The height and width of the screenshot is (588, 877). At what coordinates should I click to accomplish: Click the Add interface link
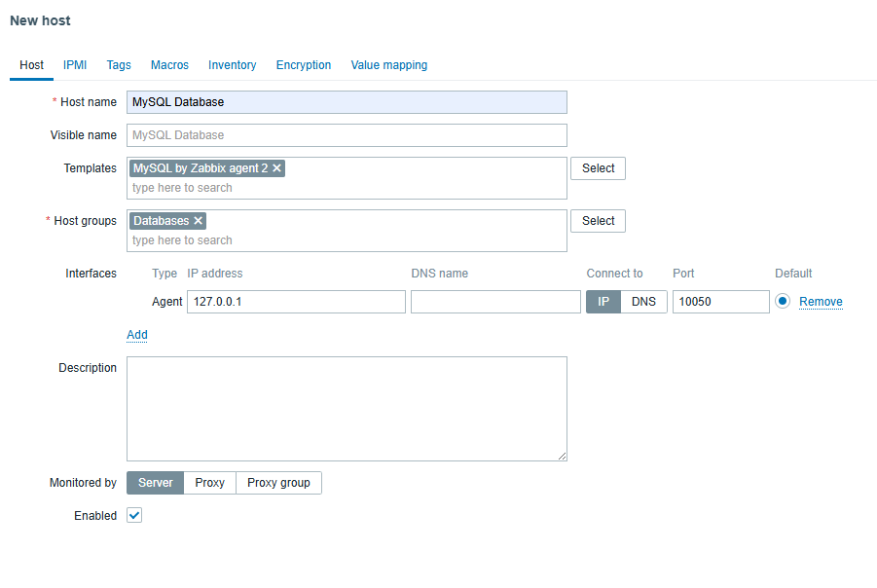137,335
